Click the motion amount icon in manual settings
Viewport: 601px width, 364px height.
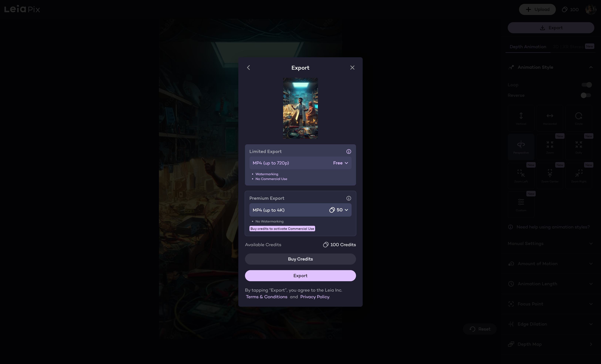511,264
